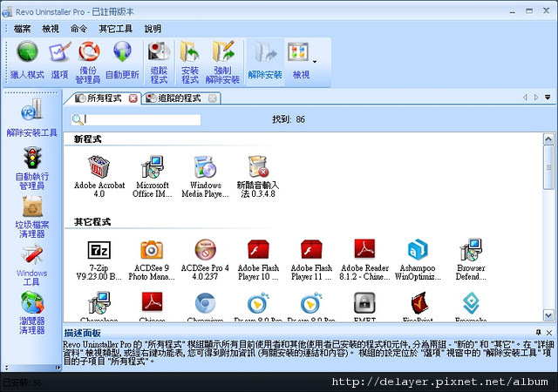Click scroll up arrow in program list
558x392 pixels.
pos(548,139)
